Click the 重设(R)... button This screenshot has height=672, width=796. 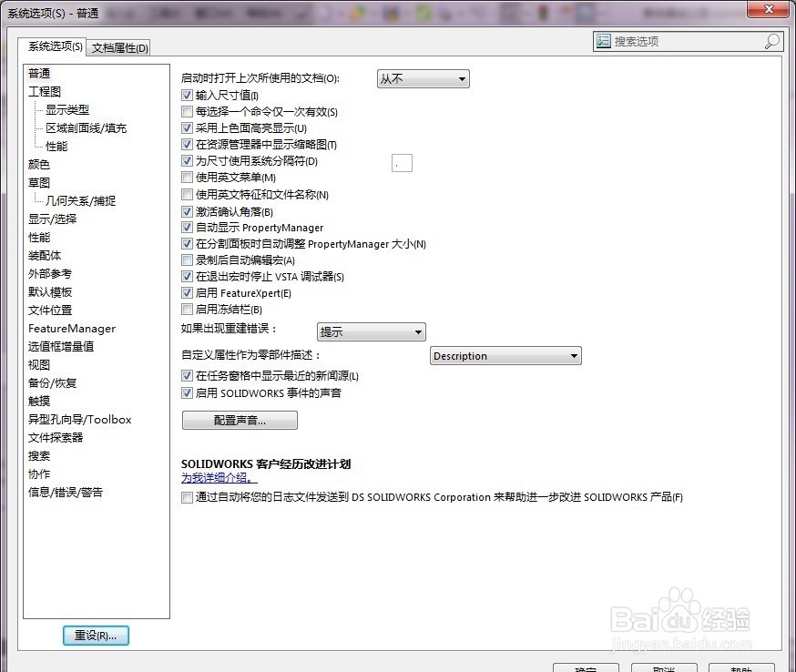(x=96, y=636)
